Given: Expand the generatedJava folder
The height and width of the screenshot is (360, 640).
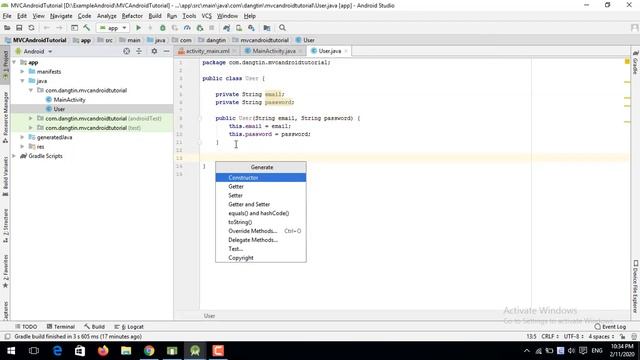Looking at the screenshot, I should [22, 137].
